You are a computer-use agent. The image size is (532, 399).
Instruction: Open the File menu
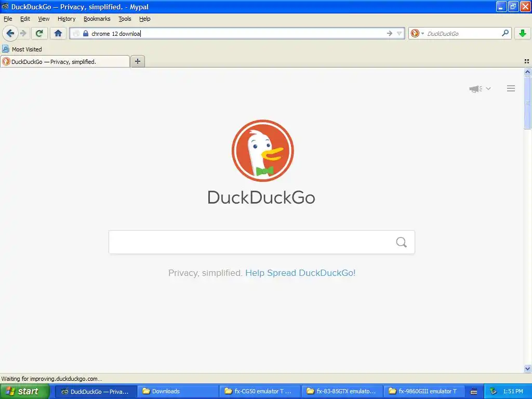pyautogui.click(x=8, y=19)
